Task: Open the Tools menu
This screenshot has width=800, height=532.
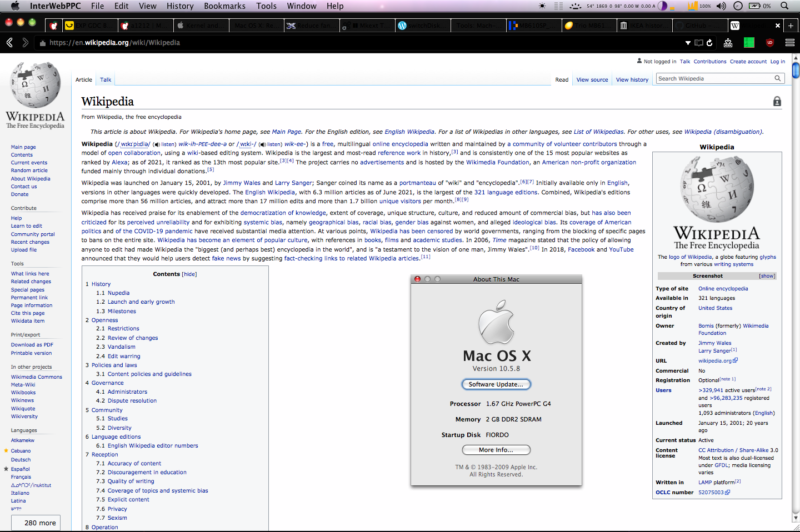Action: pyautogui.click(x=266, y=6)
